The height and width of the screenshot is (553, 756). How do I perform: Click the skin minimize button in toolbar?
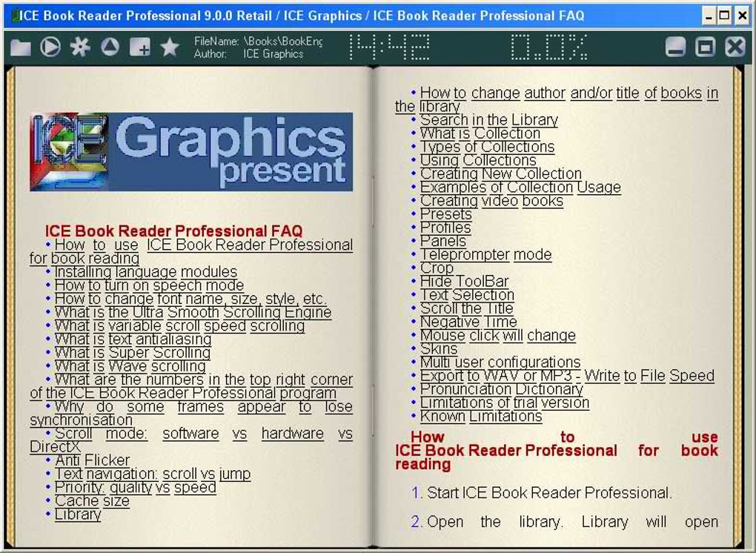click(675, 47)
